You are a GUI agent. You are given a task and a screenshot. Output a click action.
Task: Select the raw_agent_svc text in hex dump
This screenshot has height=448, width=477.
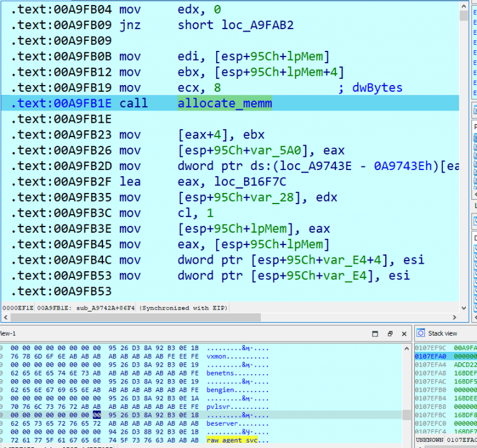click(238, 439)
